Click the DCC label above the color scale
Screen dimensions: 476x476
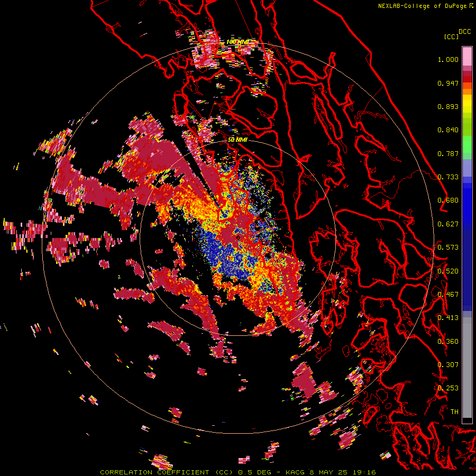[464, 32]
